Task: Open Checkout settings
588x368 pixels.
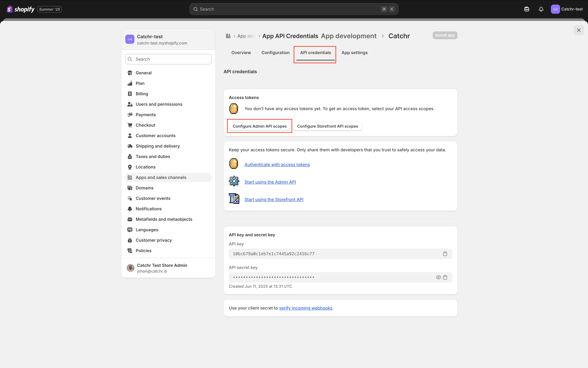Action: (x=168, y=125)
